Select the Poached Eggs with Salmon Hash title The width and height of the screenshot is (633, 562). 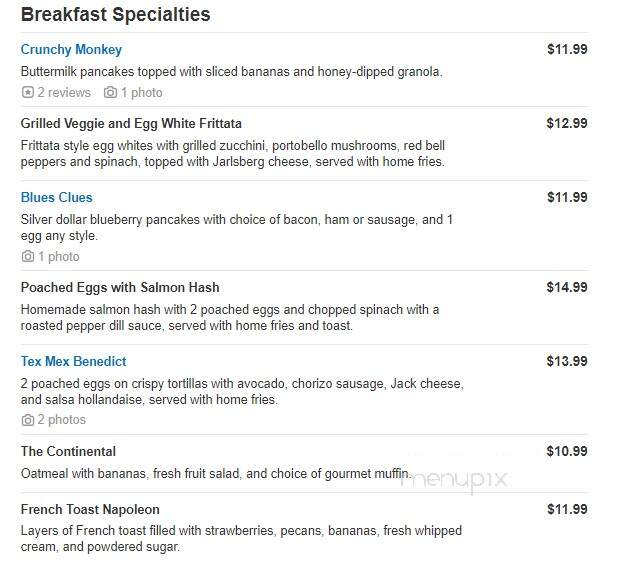point(120,287)
